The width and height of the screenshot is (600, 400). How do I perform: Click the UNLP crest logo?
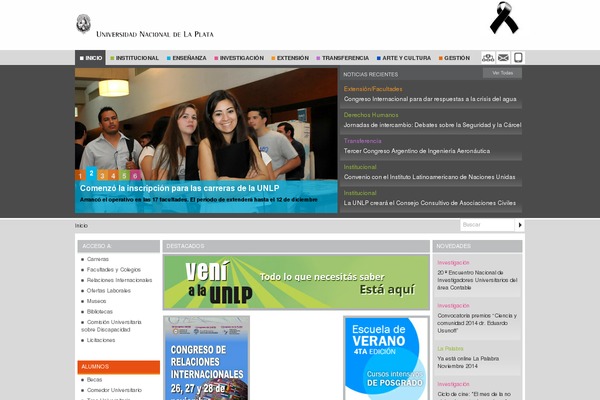point(83,24)
